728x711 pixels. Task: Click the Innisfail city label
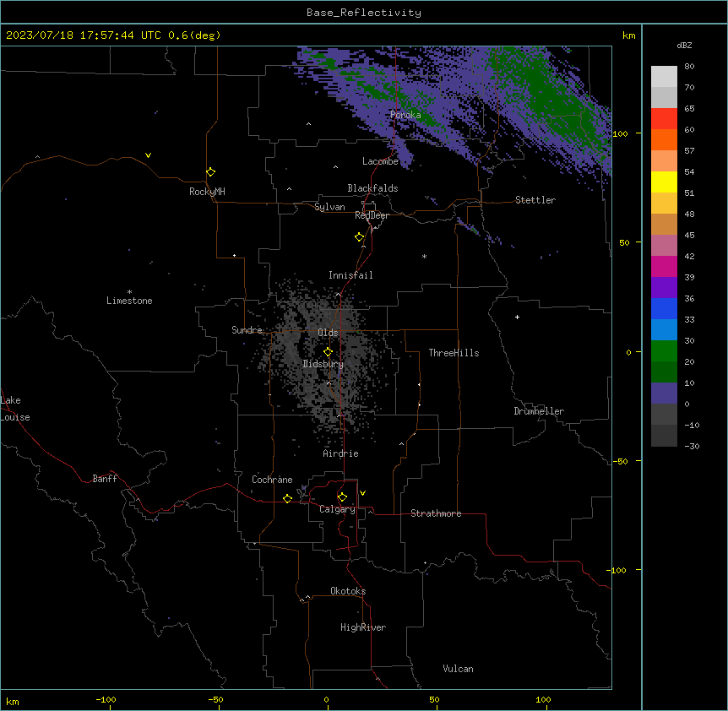tap(350, 275)
